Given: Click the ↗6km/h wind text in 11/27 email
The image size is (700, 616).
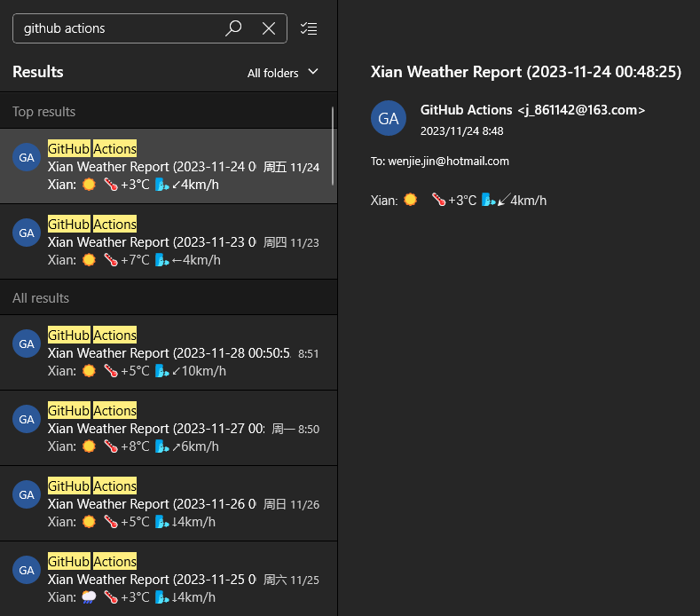Looking at the screenshot, I should click(195, 446).
